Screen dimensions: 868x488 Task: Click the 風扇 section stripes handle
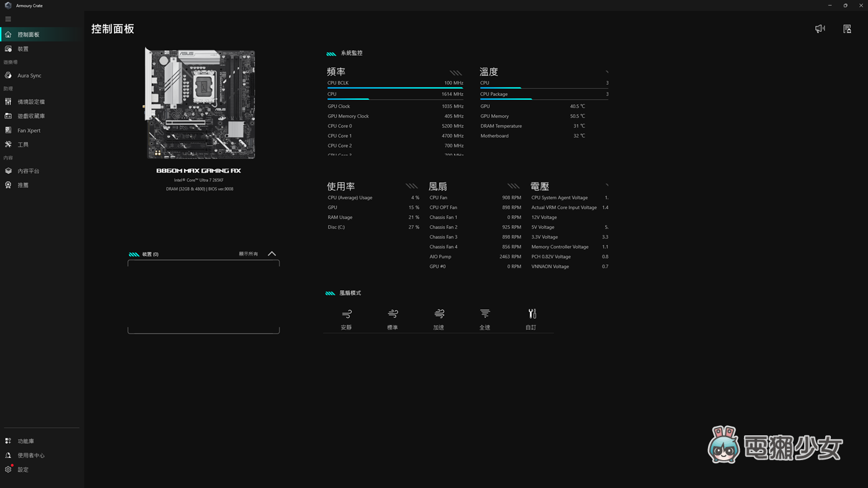(513, 186)
